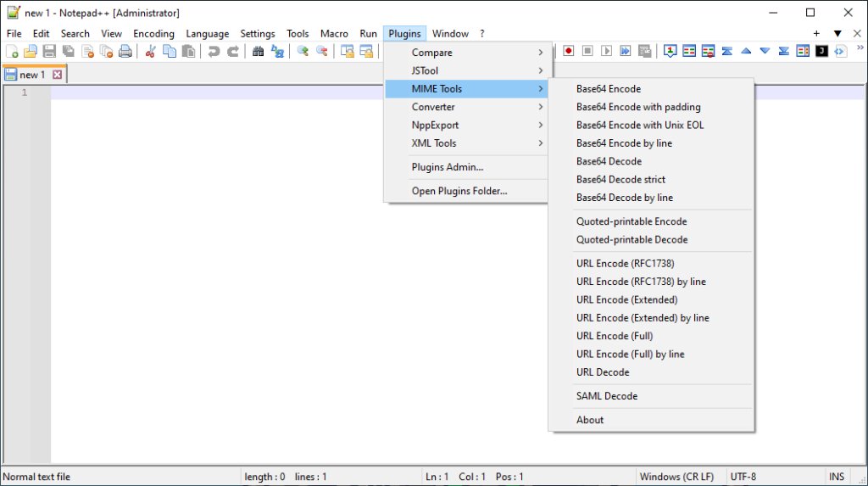The image size is (868, 486).
Task: Expand the JSTool submenu
Action: click(466, 71)
